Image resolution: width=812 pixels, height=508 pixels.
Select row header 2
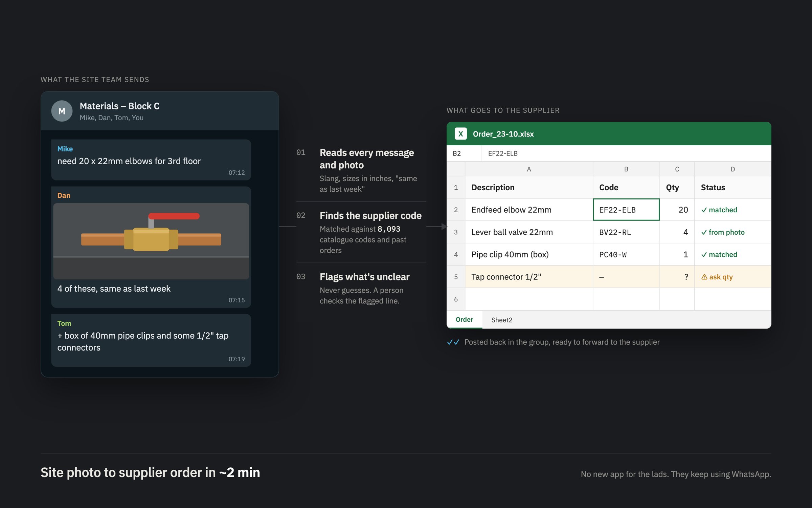[x=456, y=210]
